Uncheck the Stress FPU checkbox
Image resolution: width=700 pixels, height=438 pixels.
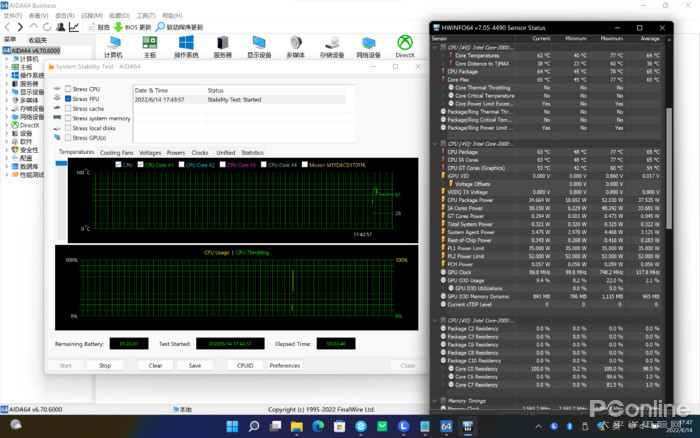[68, 99]
